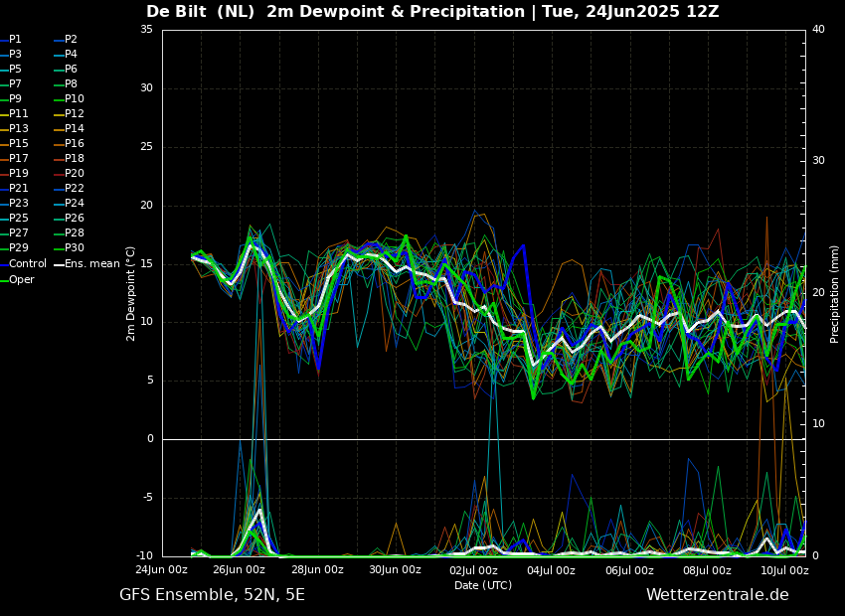Select the P30 legend entry
This screenshot has width=845, height=616.
pos(75,248)
